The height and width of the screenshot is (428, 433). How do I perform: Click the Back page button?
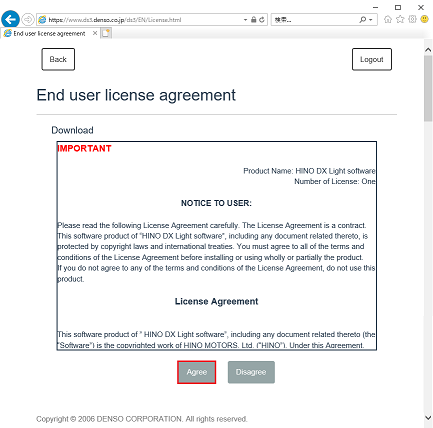tap(58, 59)
